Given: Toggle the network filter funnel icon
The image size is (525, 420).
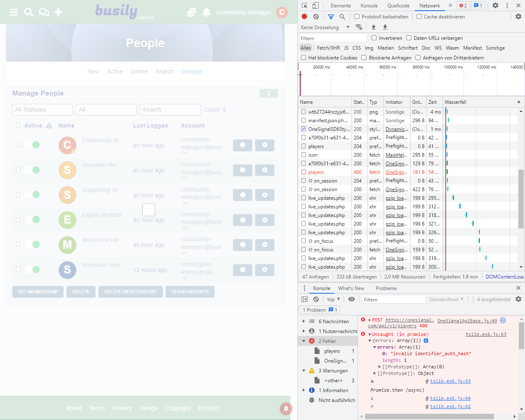Looking at the screenshot, I should (331, 17).
